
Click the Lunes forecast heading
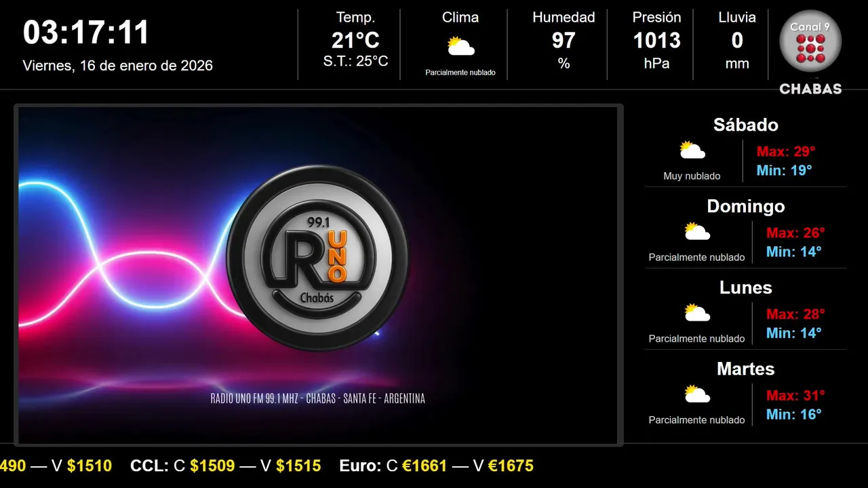[x=746, y=287]
